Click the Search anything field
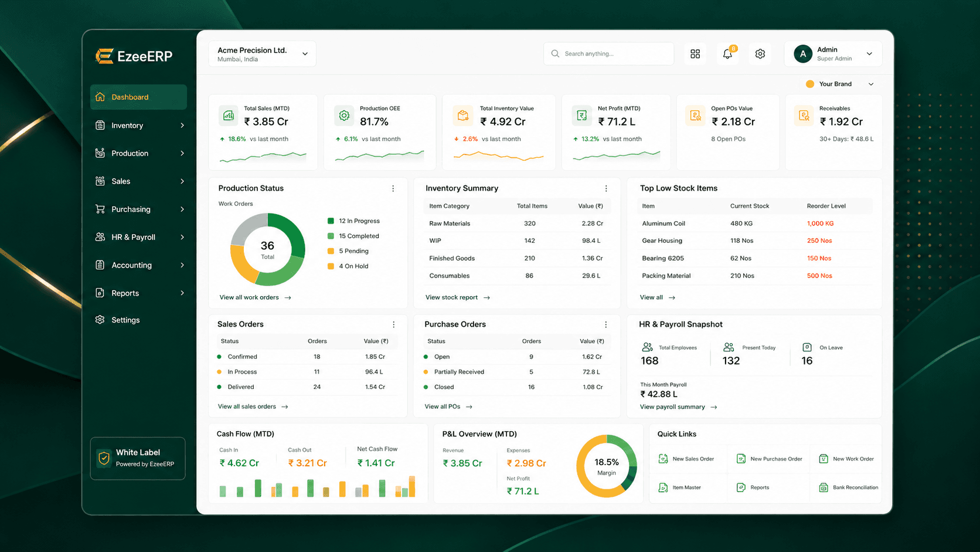Viewport: 980px width, 552px height. pos(608,54)
